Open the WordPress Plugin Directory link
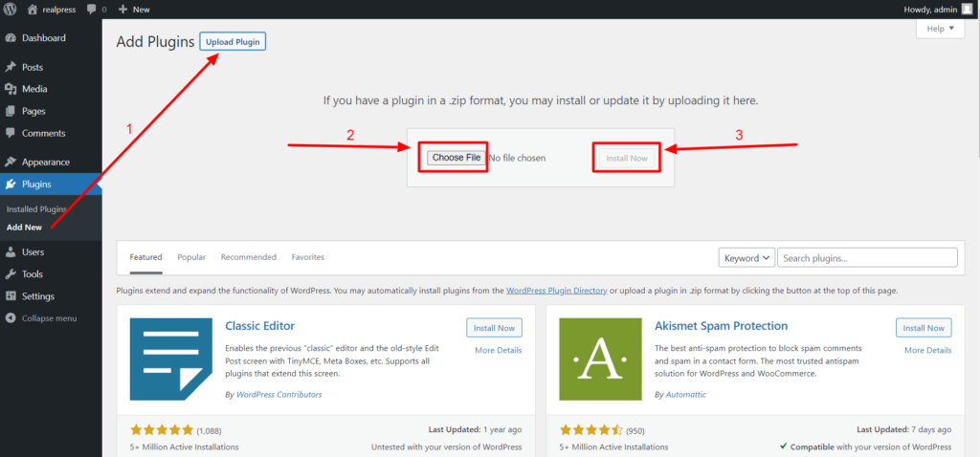 [556, 291]
